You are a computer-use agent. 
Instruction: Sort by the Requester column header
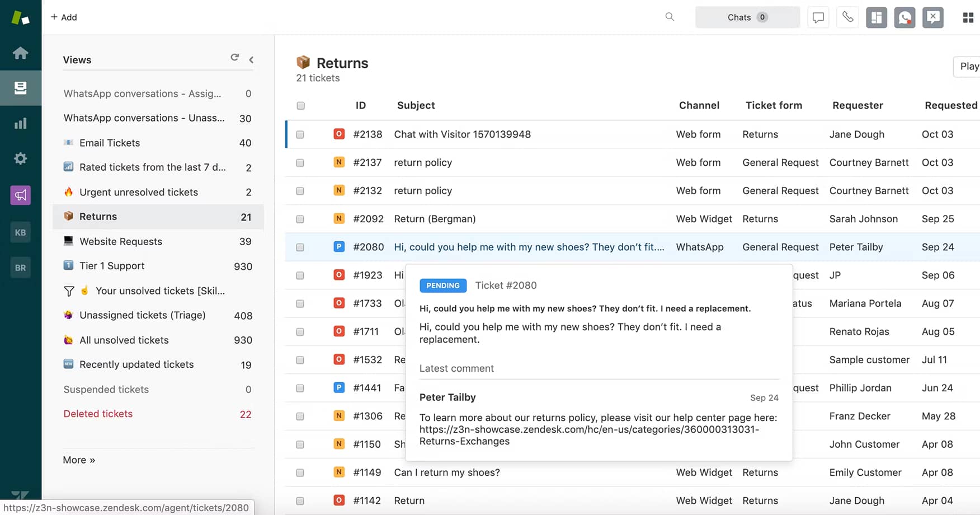pyautogui.click(x=858, y=105)
